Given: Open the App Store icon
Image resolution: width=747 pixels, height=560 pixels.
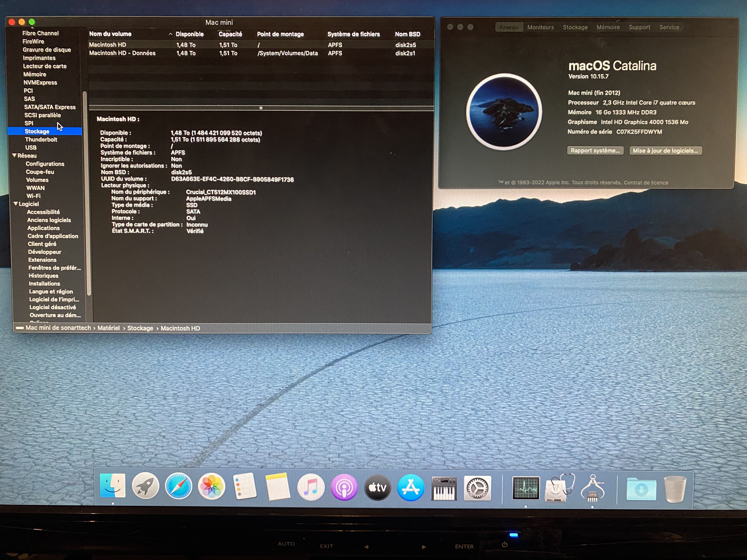Looking at the screenshot, I should [411, 487].
